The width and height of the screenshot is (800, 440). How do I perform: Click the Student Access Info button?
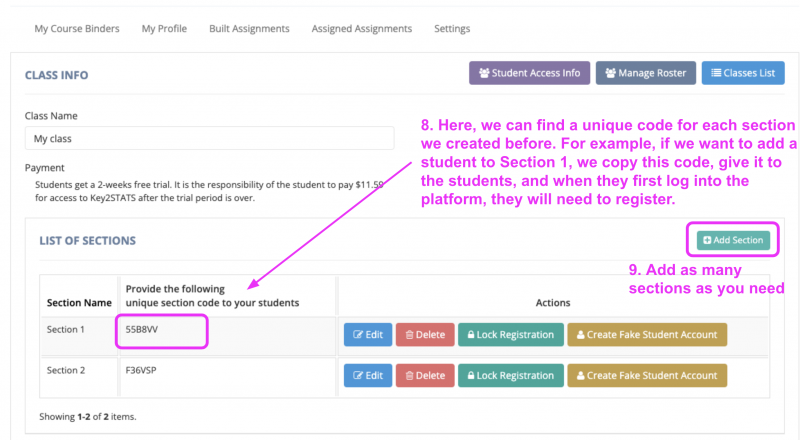pyautogui.click(x=528, y=73)
